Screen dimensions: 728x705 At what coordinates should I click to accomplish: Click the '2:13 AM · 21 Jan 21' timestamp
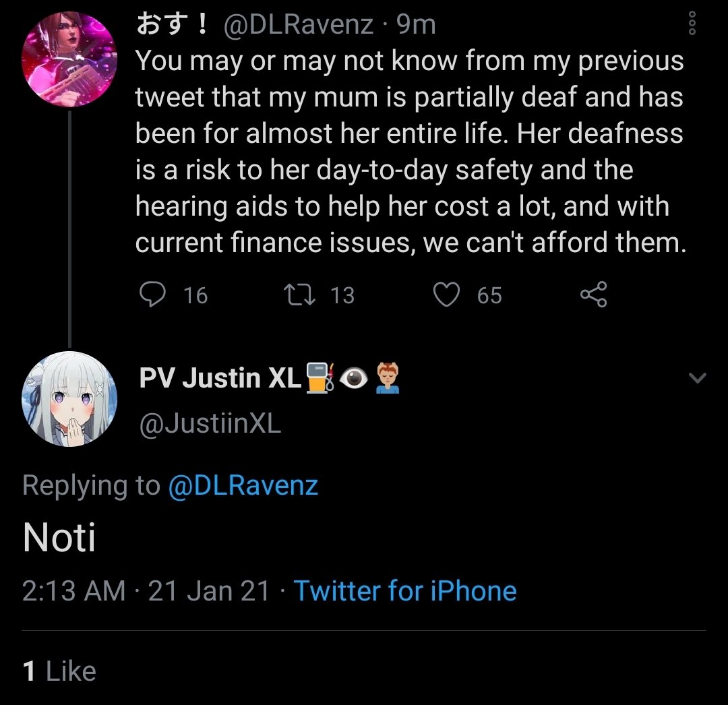146,590
